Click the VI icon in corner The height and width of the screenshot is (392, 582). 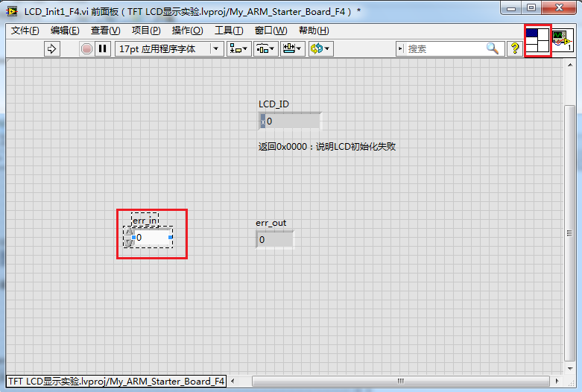pos(563,40)
